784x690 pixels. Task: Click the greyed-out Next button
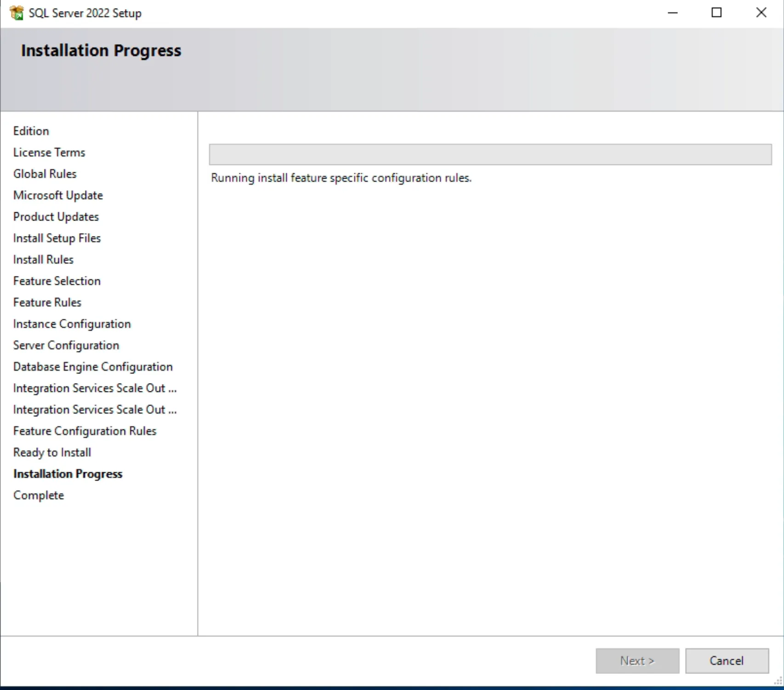coord(637,661)
